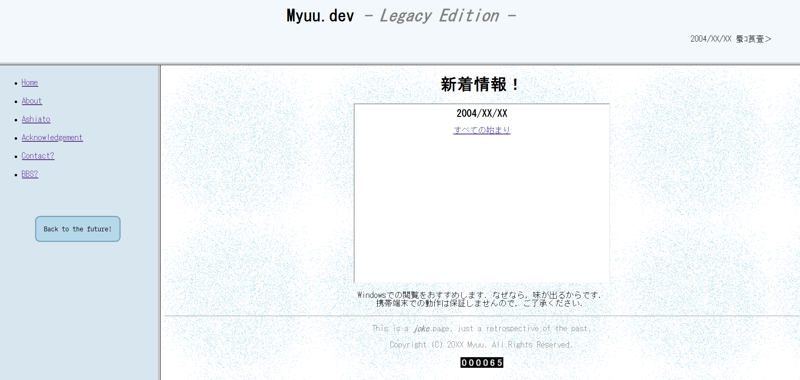
Task: Click the 携帯端末 disclaimer line
Action: pyautogui.click(x=480, y=303)
